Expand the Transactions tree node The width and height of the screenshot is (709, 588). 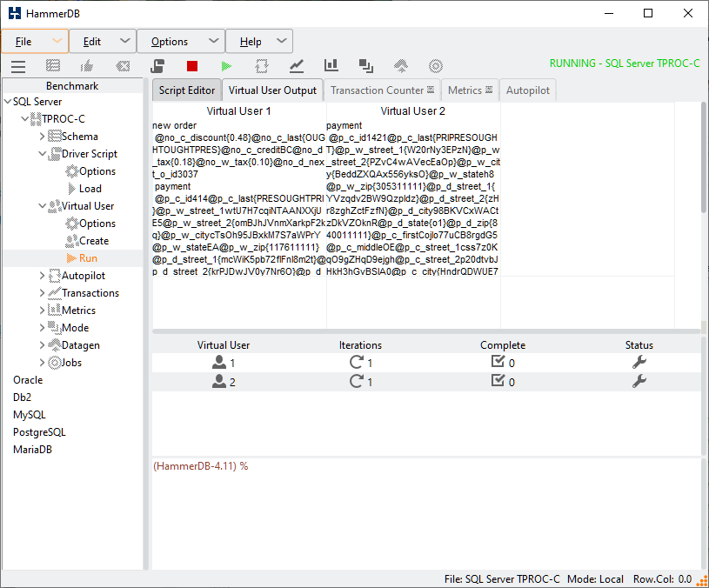pos(42,293)
